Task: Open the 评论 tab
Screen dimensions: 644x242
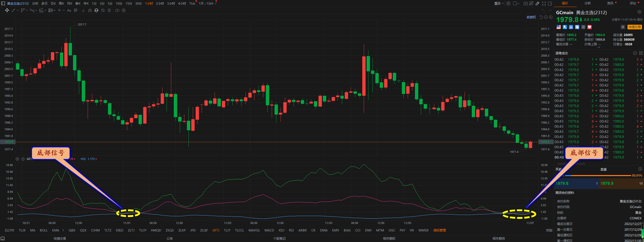Action: [633, 3]
